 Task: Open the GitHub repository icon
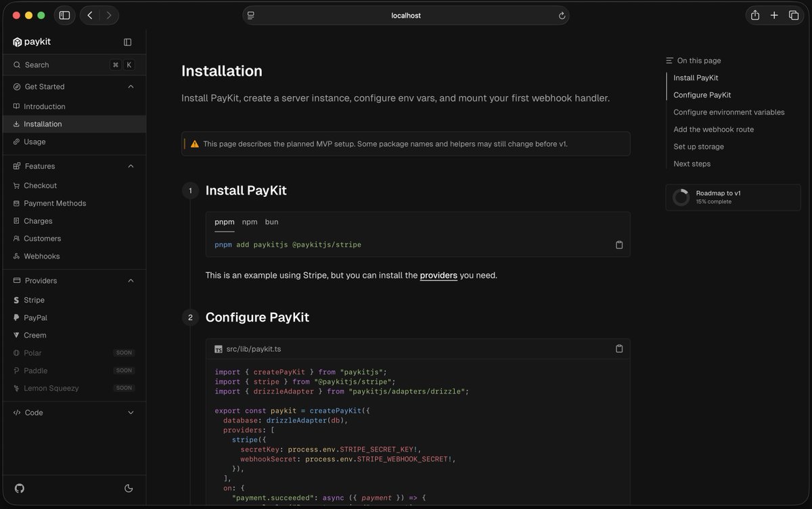(x=19, y=488)
